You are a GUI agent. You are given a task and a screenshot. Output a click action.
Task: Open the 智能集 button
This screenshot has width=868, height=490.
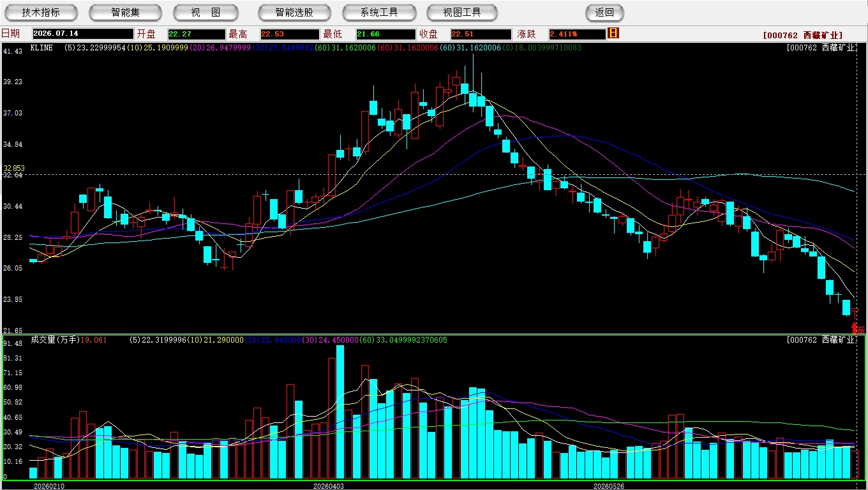126,12
